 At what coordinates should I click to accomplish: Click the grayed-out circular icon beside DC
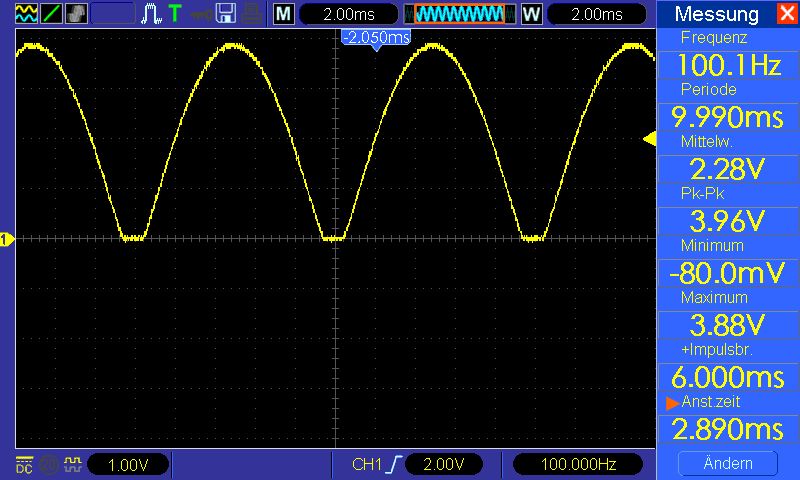[x=48, y=465]
